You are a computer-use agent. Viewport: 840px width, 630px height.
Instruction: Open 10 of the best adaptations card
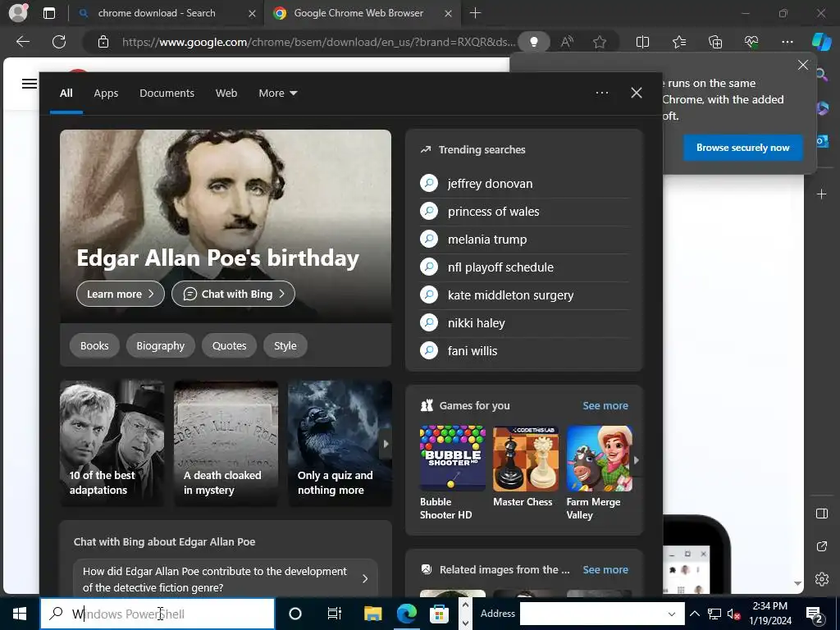(x=112, y=443)
